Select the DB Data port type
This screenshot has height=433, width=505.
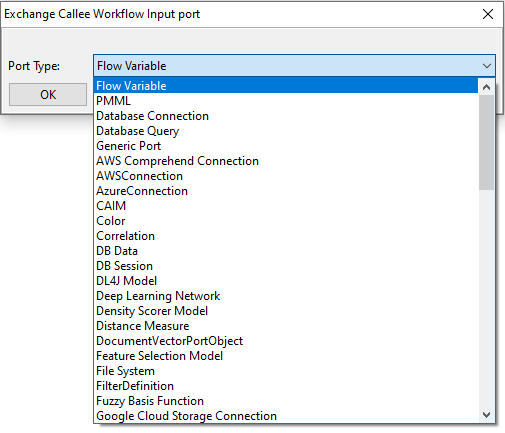(x=286, y=251)
